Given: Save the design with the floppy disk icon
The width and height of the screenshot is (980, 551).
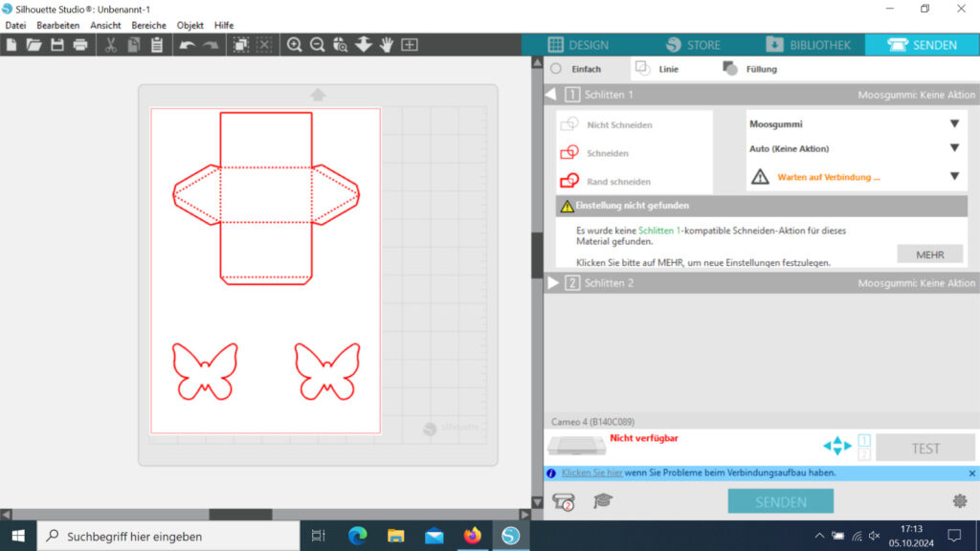Looking at the screenshot, I should coord(56,44).
